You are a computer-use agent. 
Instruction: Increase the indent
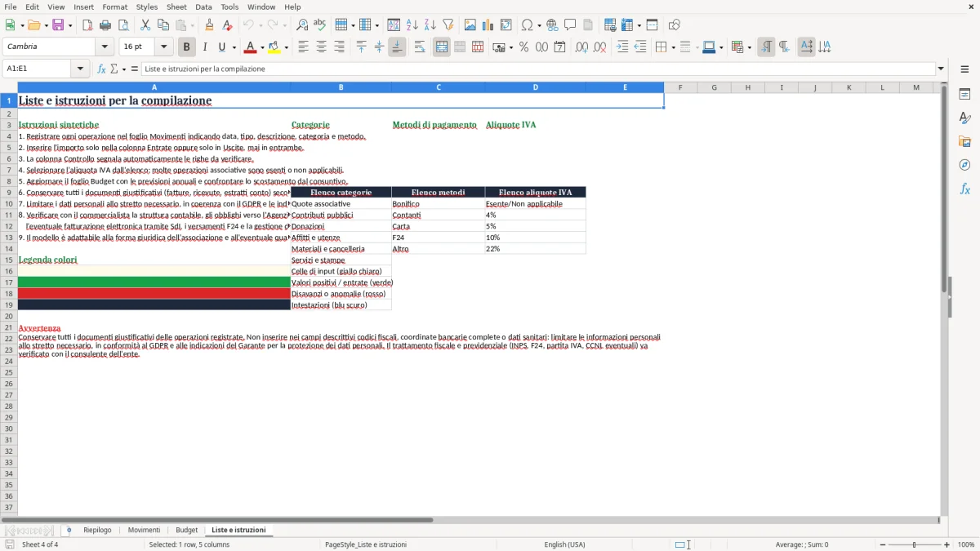pos(622,47)
